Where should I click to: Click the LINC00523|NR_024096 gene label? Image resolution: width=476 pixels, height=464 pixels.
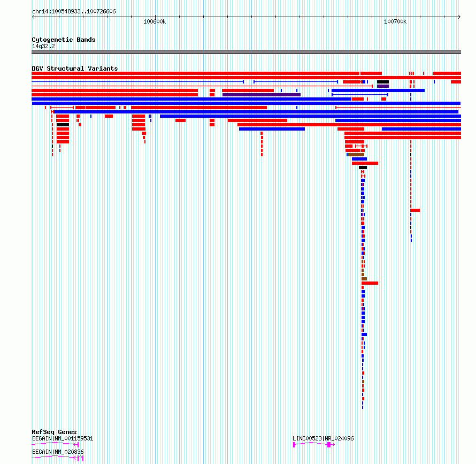323,438
